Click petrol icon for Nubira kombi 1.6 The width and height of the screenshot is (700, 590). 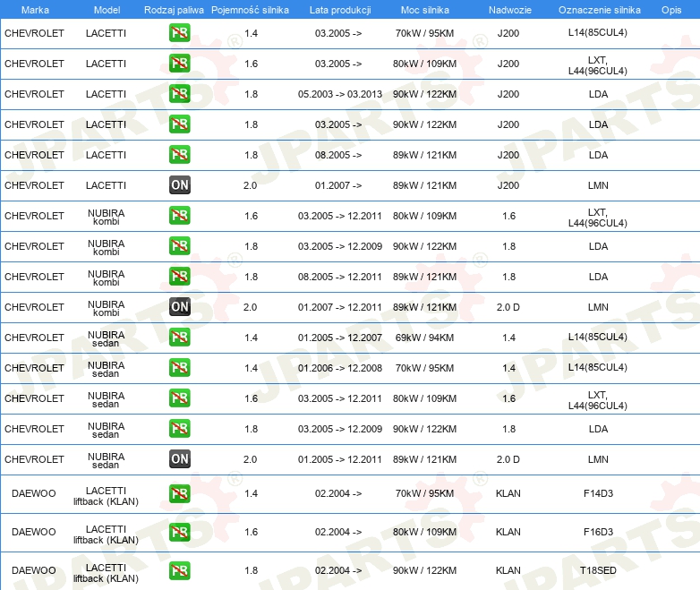(x=179, y=215)
